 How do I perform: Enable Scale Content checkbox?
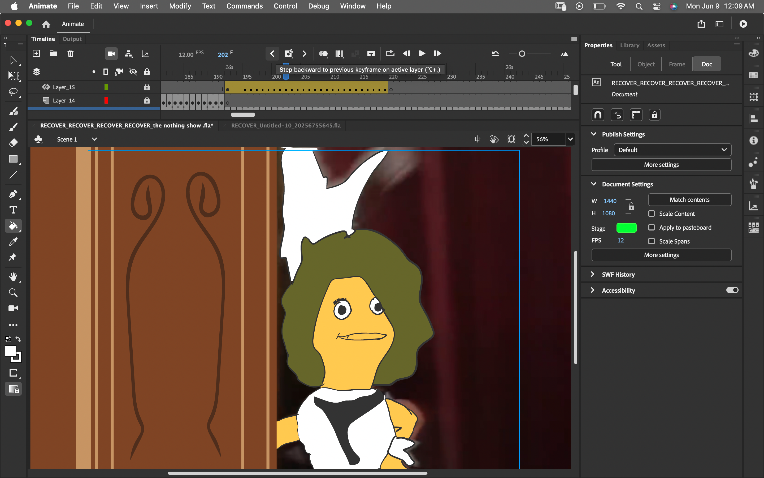pos(651,213)
